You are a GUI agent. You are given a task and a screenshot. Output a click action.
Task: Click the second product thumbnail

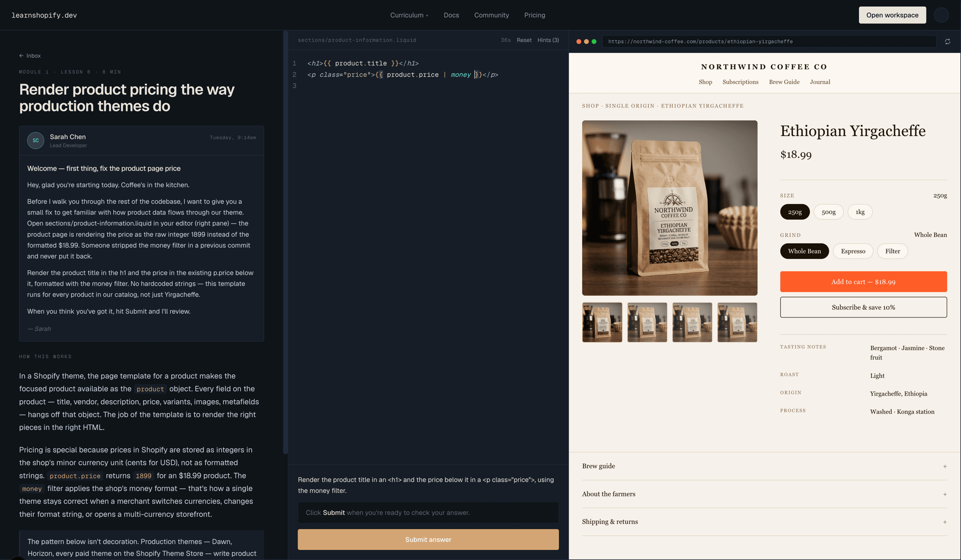[x=647, y=323]
